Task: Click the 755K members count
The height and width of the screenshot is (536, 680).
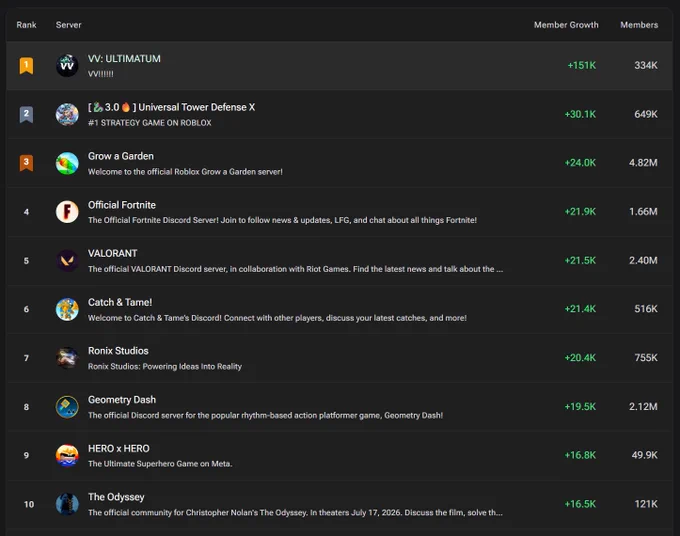Action: [x=646, y=358]
